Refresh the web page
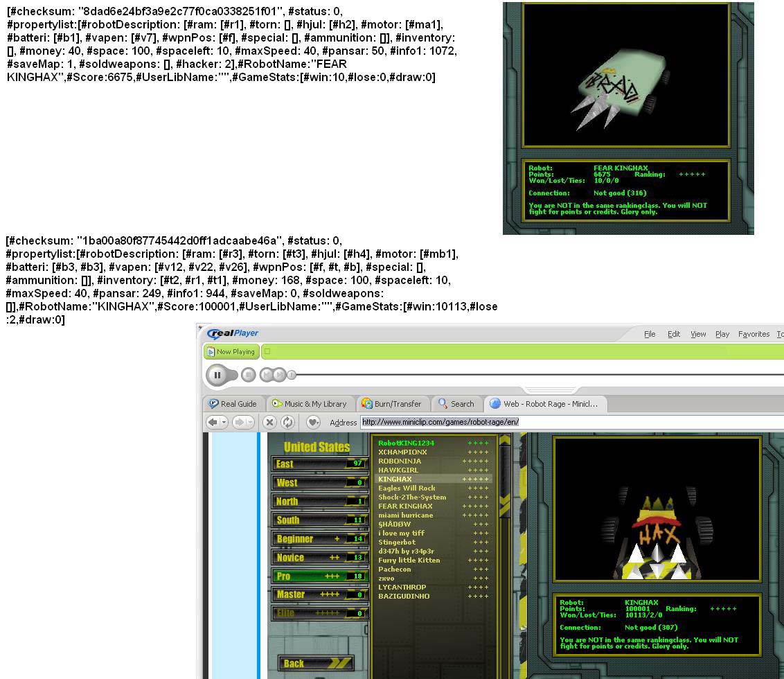This screenshot has width=784, height=679. click(287, 423)
